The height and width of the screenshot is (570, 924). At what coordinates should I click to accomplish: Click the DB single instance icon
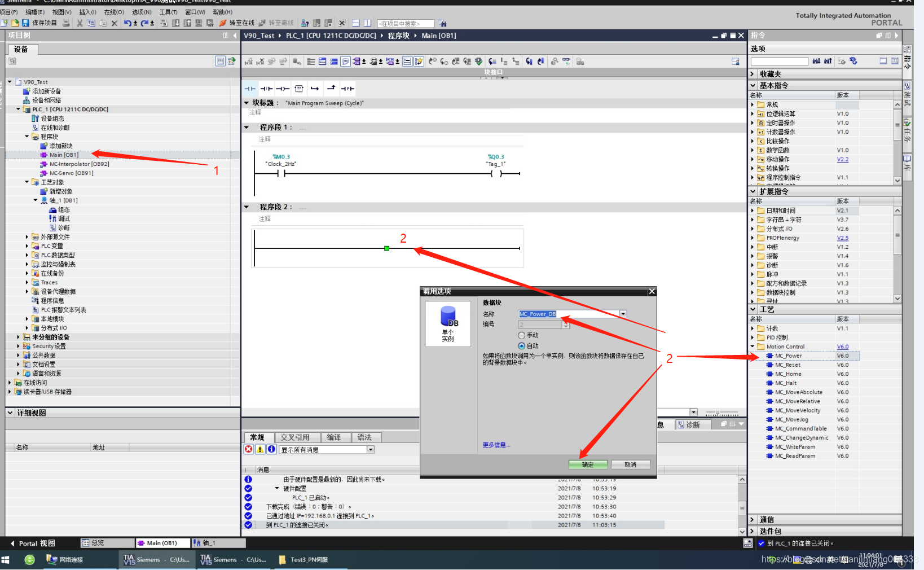[x=448, y=323]
